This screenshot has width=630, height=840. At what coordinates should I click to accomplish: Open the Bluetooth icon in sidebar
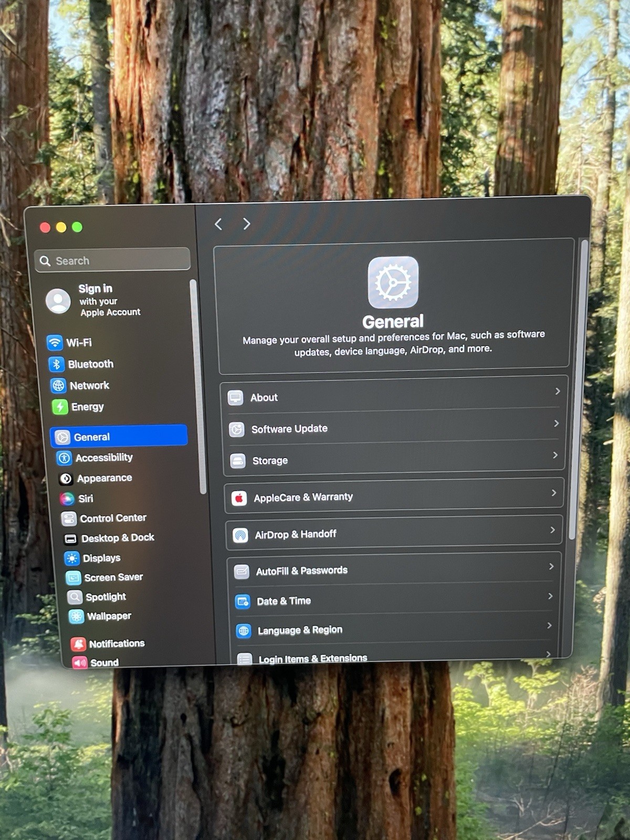(x=56, y=364)
